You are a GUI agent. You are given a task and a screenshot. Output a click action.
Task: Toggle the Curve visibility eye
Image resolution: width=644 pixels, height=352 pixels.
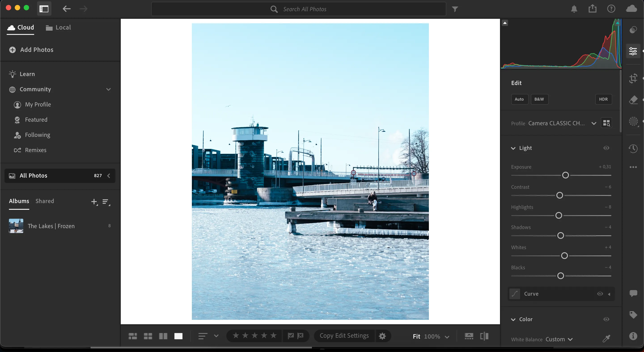[600, 294]
